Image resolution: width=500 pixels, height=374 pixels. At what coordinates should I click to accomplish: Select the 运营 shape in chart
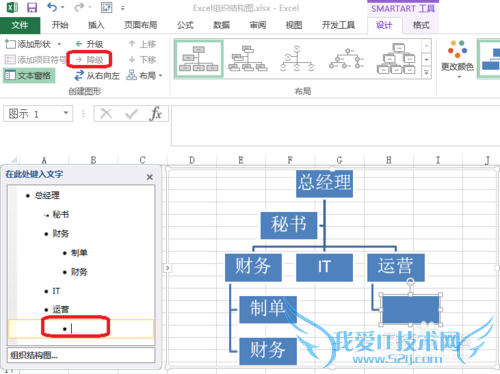click(x=396, y=267)
